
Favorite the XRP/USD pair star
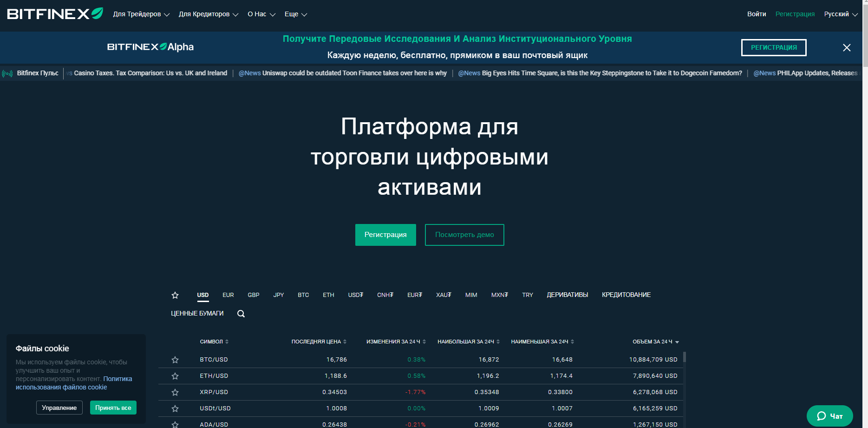pyautogui.click(x=175, y=392)
